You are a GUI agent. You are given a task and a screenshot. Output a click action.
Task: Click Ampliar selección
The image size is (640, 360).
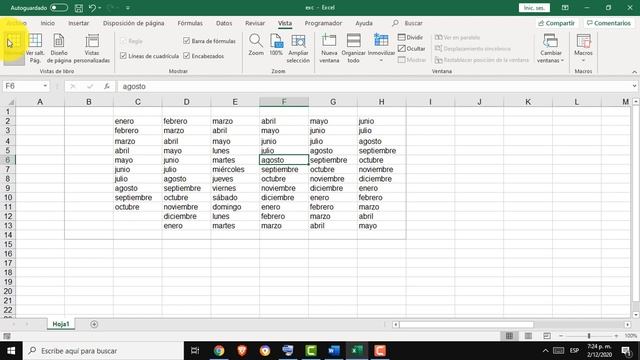pyautogui.click(x=298, y=48)
